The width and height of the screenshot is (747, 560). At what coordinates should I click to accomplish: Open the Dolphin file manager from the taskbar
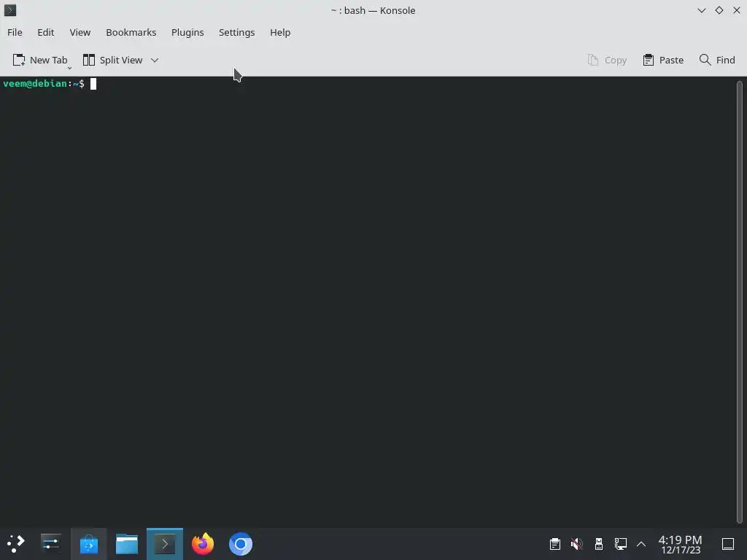[127, 544]
